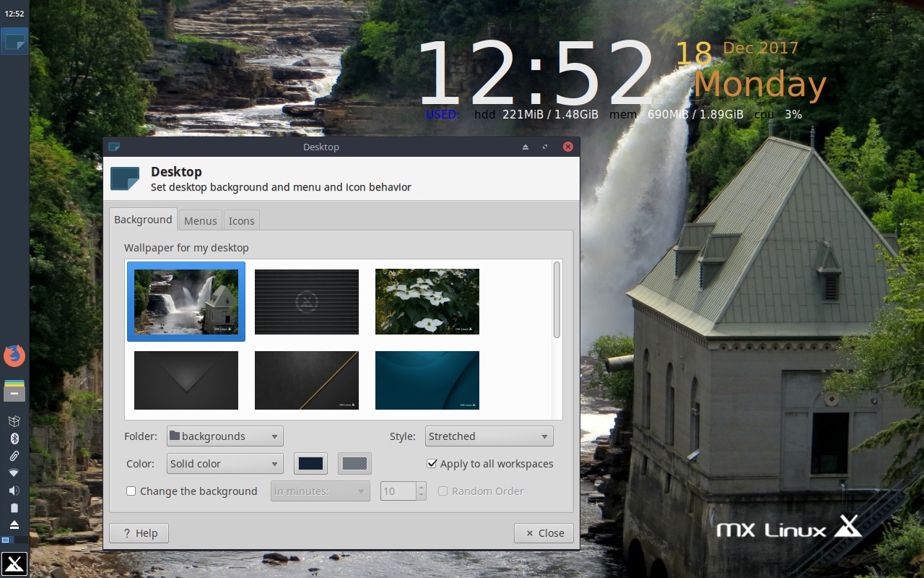
Task: Open the MX Linux application menu
Action: [x=14, y=564]
